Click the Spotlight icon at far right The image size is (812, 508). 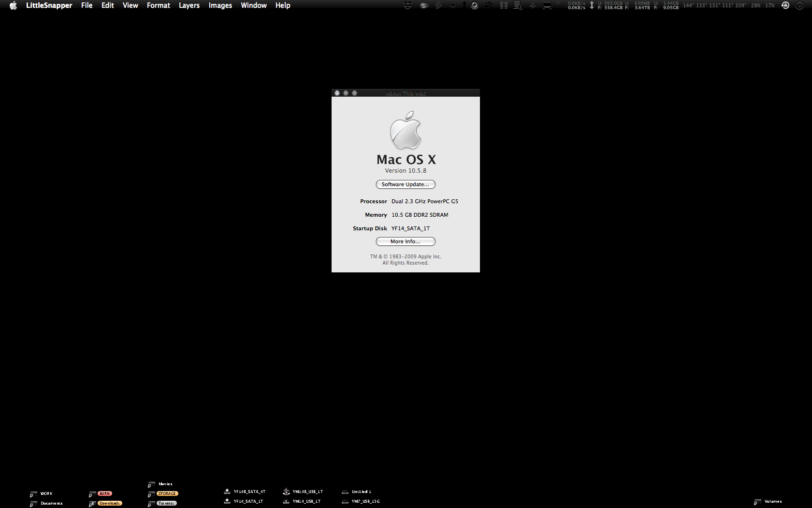tap(799, 5)
